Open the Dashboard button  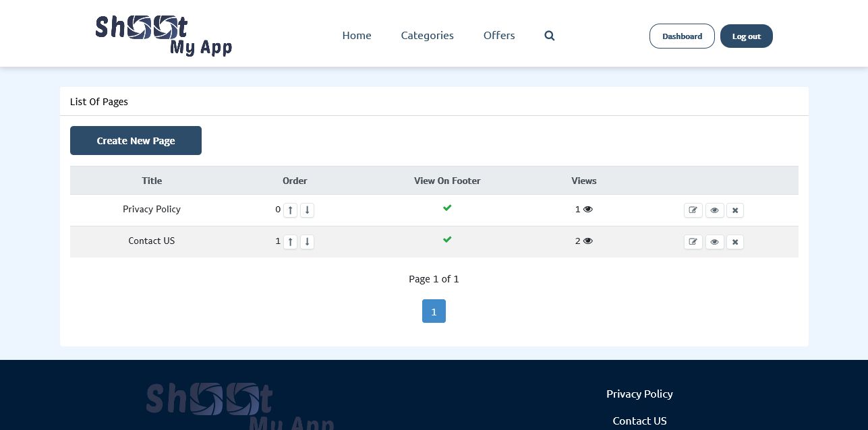click(x=682, y=36)
